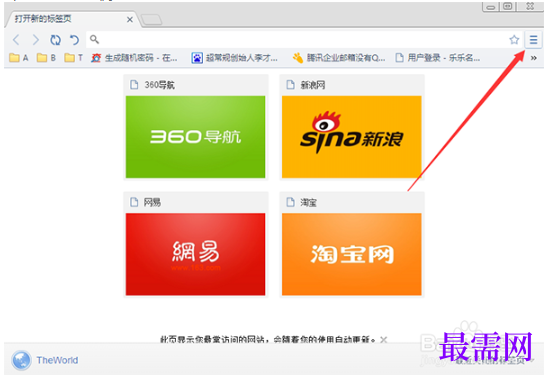Open bookmark folder A

point(19,58)
